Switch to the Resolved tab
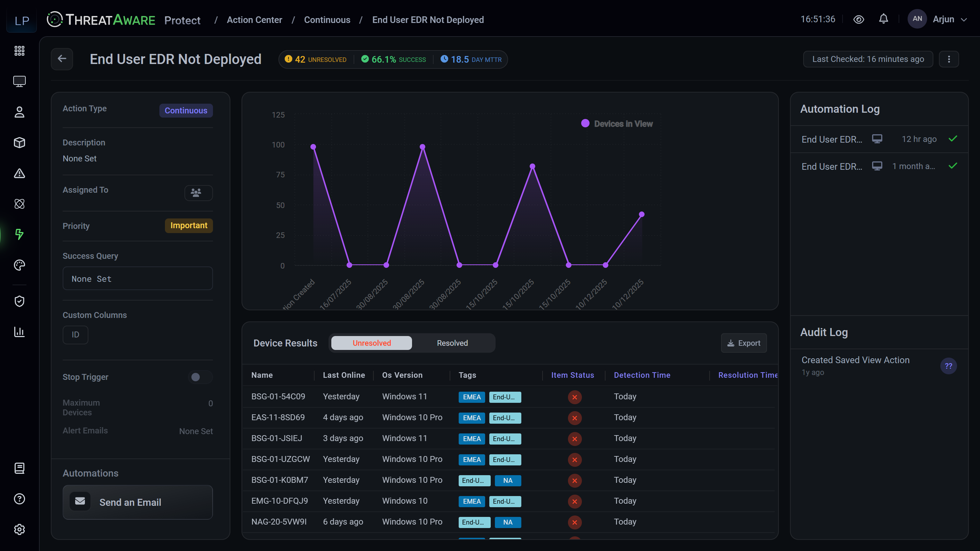 [x=452, y=343]
